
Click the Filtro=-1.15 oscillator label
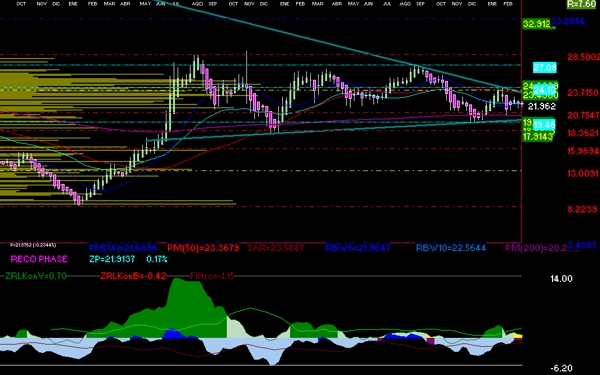[x=212, y=276]
